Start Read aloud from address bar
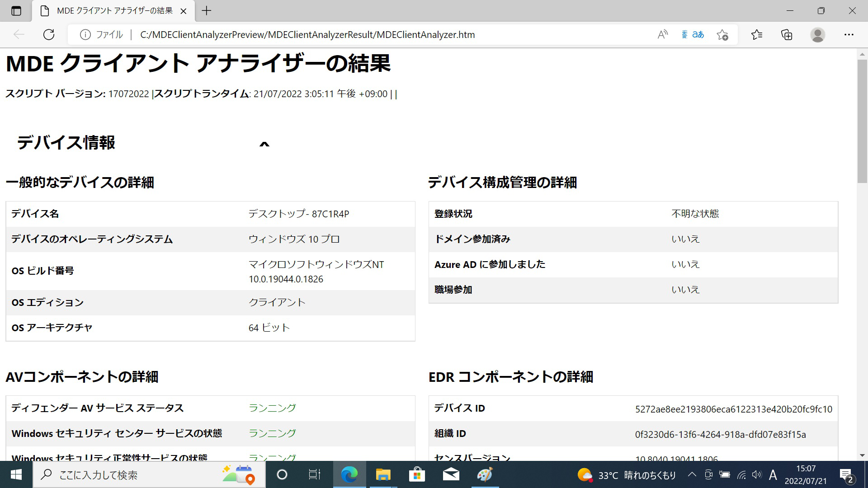Screen dimensions: 868x488 (663, 35)
